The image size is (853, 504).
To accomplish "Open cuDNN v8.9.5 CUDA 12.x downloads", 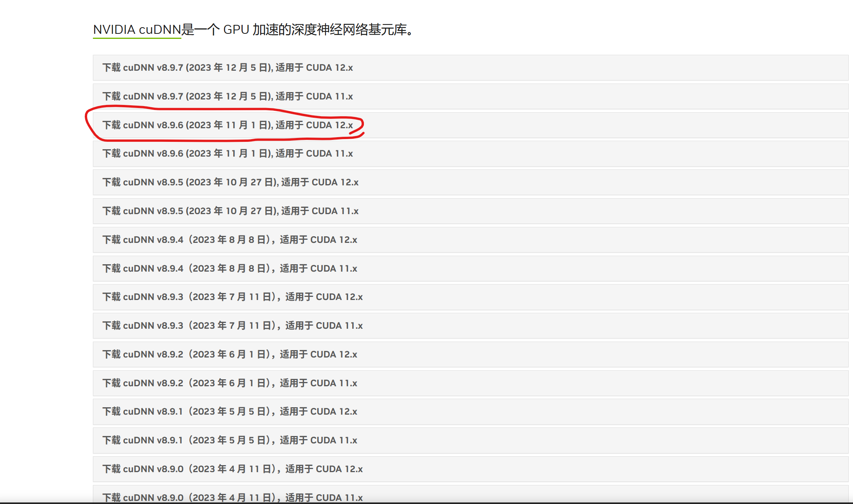I will pos(230,182).
